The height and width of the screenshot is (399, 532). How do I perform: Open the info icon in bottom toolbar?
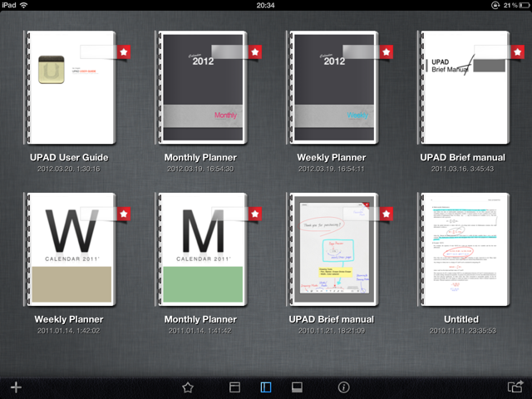tap(343, 387)
